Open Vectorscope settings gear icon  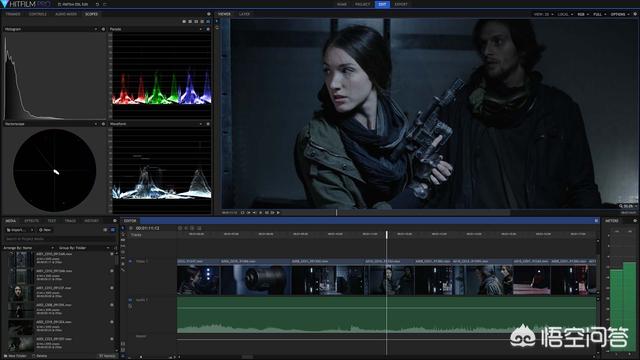coord(103,124)
